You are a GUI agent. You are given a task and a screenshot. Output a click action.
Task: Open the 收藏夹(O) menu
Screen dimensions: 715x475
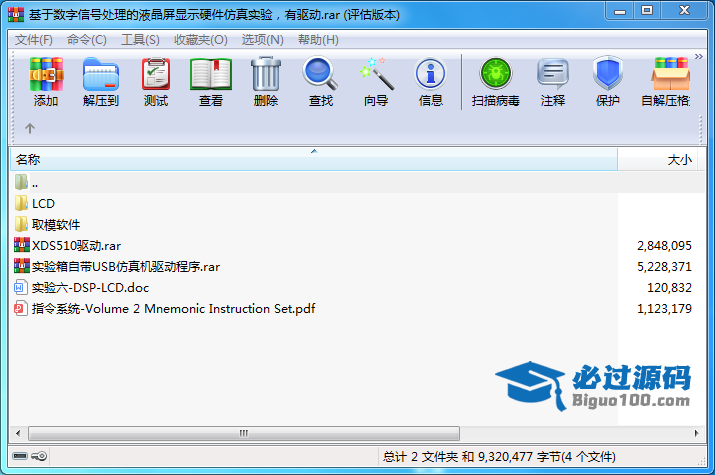[201, 40]
